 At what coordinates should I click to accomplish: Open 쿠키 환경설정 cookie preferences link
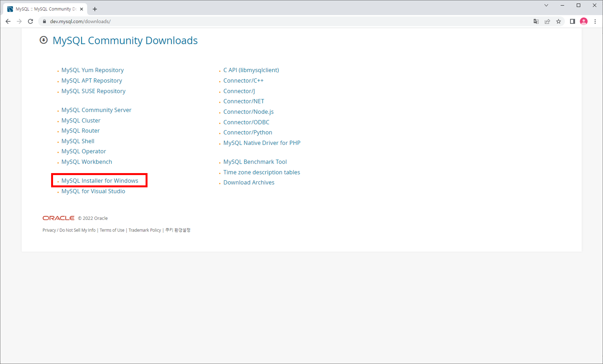(x=178, y=230)
